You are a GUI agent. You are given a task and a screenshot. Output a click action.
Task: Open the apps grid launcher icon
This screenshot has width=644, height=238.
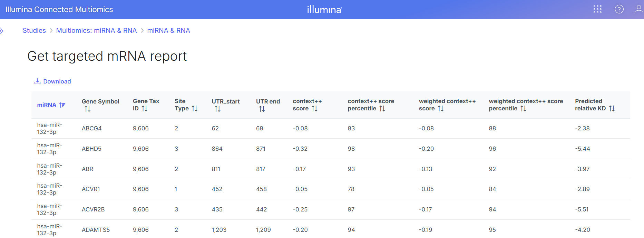pos(597,9)
